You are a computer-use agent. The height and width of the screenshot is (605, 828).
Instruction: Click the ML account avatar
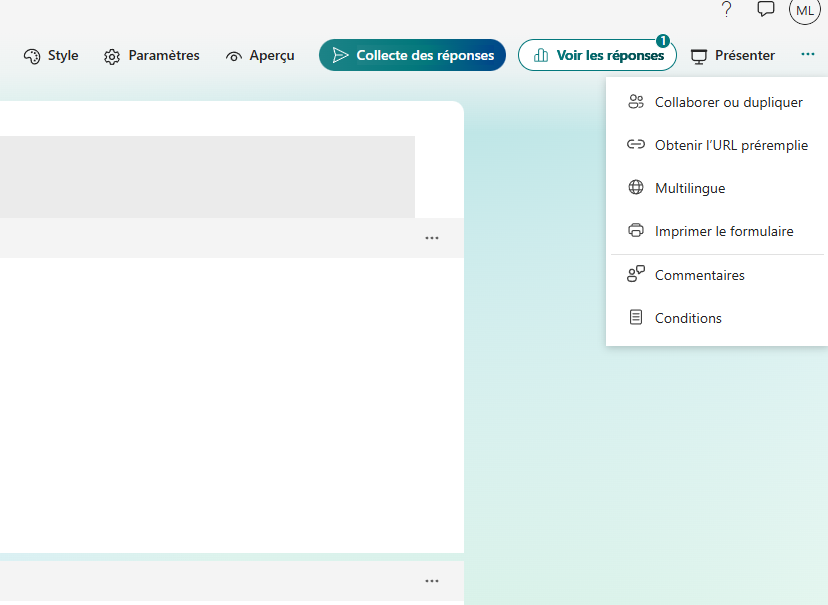point(805,10)
